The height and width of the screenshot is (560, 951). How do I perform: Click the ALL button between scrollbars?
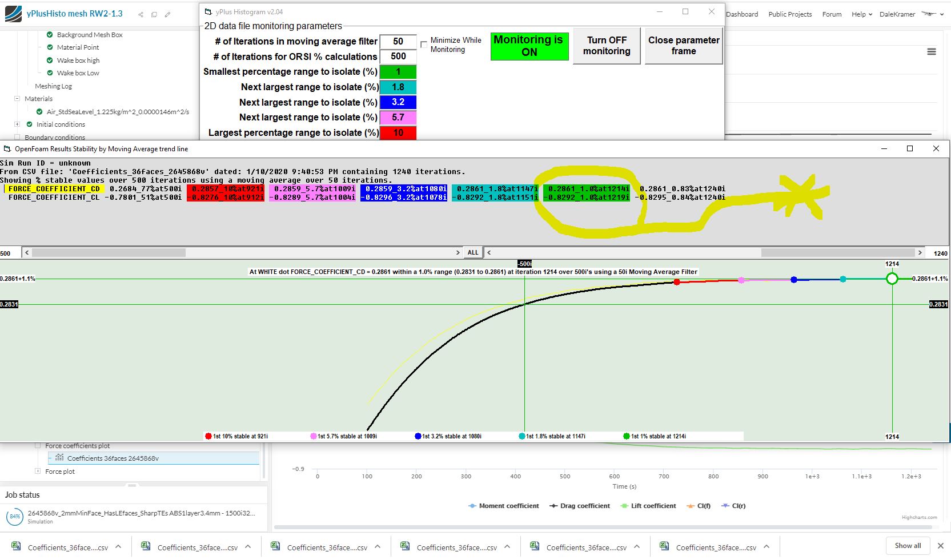[x=473, y=252]
